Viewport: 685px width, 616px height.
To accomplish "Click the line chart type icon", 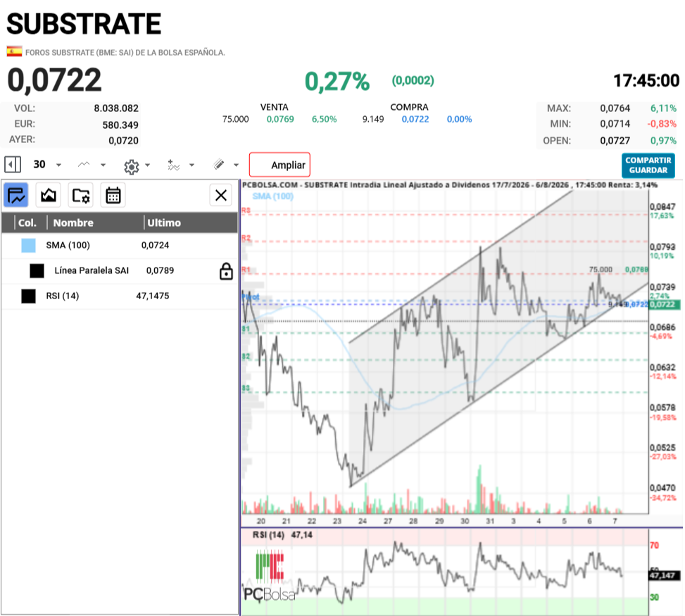I will [x=84, y=165].
